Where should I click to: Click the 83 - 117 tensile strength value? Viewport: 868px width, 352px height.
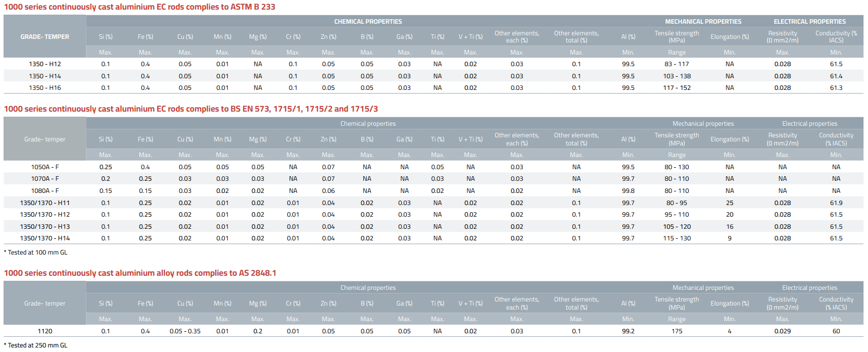[x=677, y=64]
